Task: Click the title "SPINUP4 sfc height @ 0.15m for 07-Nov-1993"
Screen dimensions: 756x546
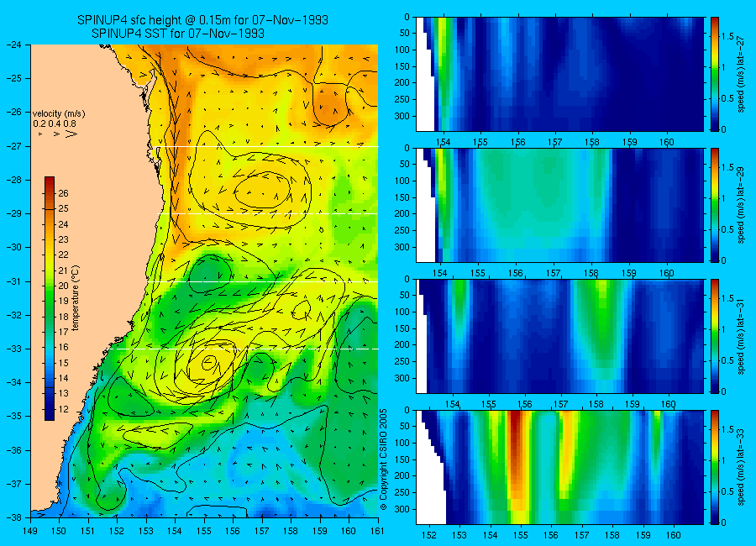Action: pyautogui.click(x=202, y=20)
